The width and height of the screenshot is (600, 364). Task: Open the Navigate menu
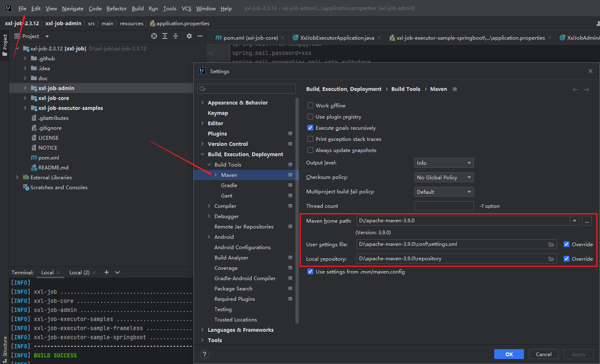pos(73,8)
